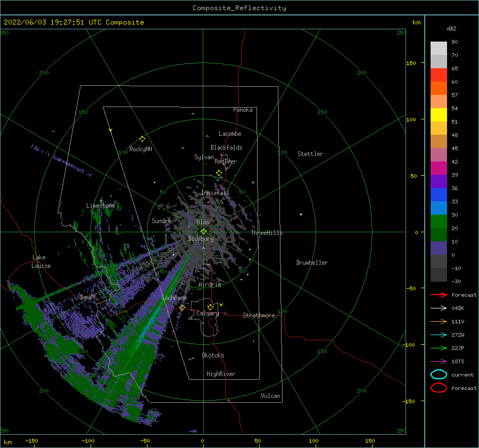Image resolution: width=479 pixels, height=448 pixels.
Task: Click the ThreeHills label
Action: [267, 233]
